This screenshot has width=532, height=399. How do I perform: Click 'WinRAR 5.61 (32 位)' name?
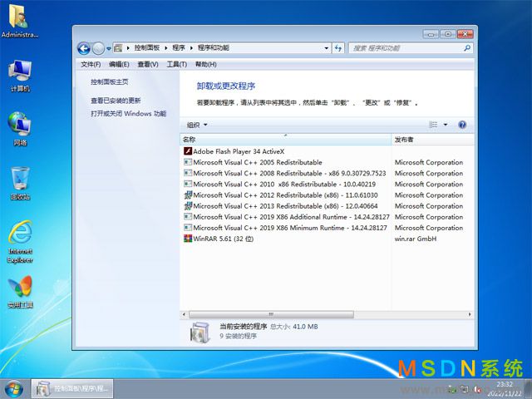coord(224,239)
